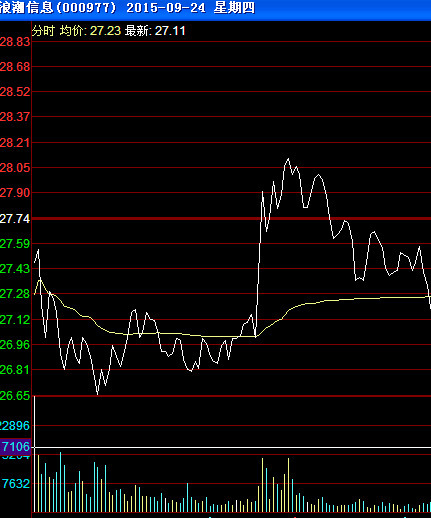Select the green 27.59 price label

point(15,244)
